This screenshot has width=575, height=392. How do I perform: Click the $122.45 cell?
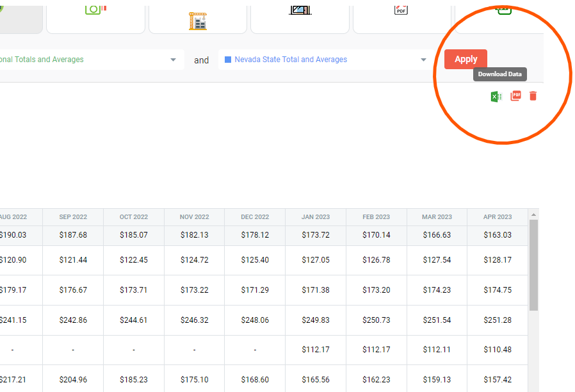click(x=134, y=260)
